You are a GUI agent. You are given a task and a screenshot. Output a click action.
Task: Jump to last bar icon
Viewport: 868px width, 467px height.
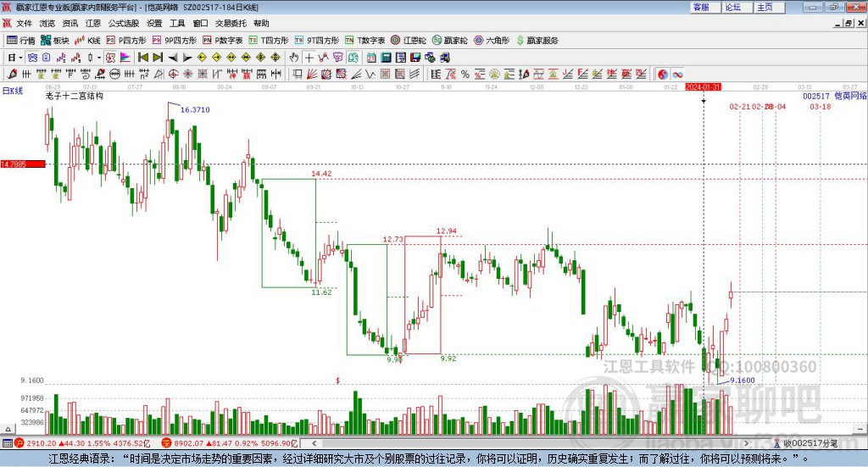158,58
